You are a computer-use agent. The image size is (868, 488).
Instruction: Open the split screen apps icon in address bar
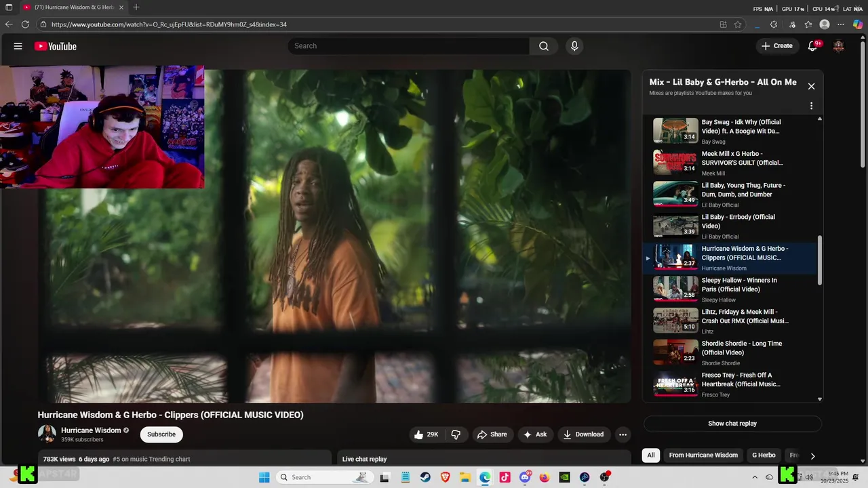[724, 24]
